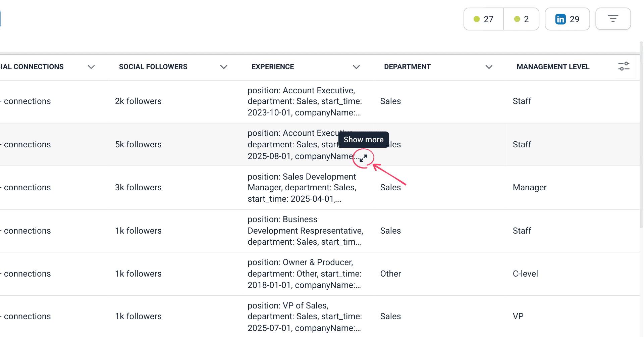The width and height of the screenshot is (644, 337).
Task: Click the Department header label
Action: (x=407, y=67)
